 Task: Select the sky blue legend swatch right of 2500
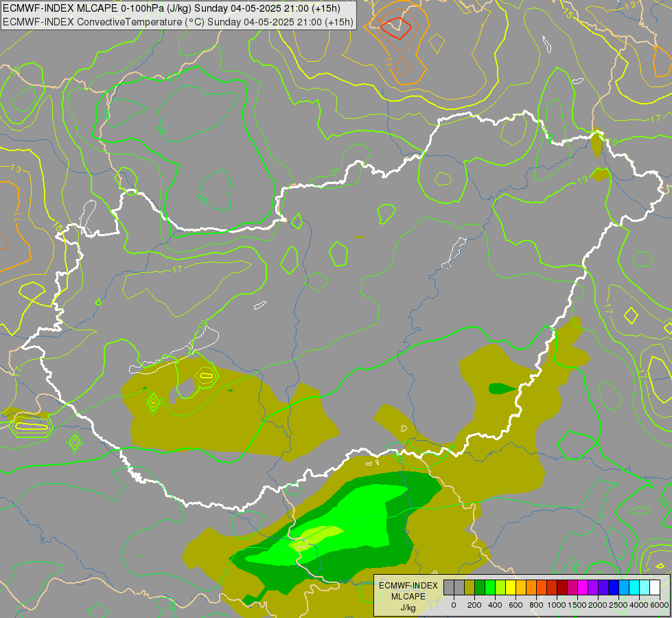[x=624, y=587]
